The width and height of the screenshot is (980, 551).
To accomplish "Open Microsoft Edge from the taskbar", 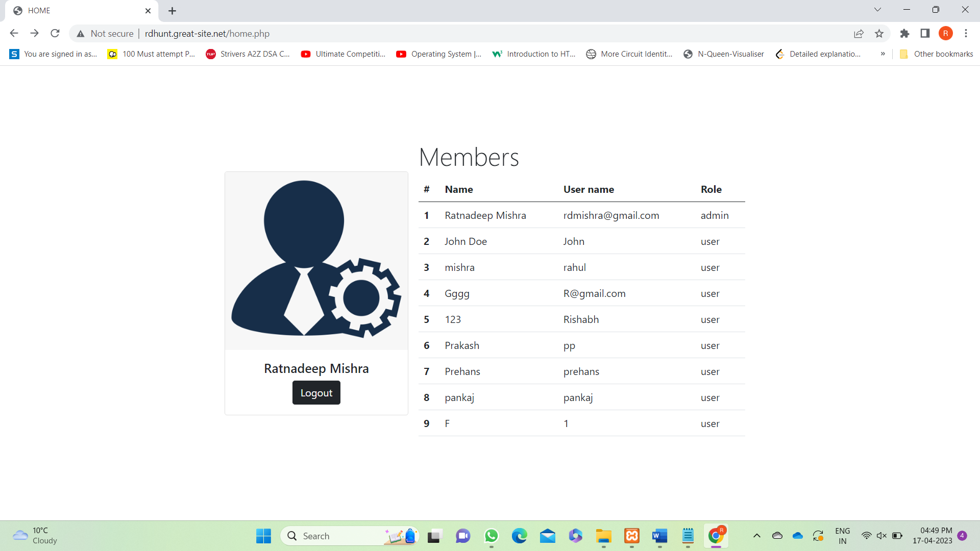I will (520, 536).
